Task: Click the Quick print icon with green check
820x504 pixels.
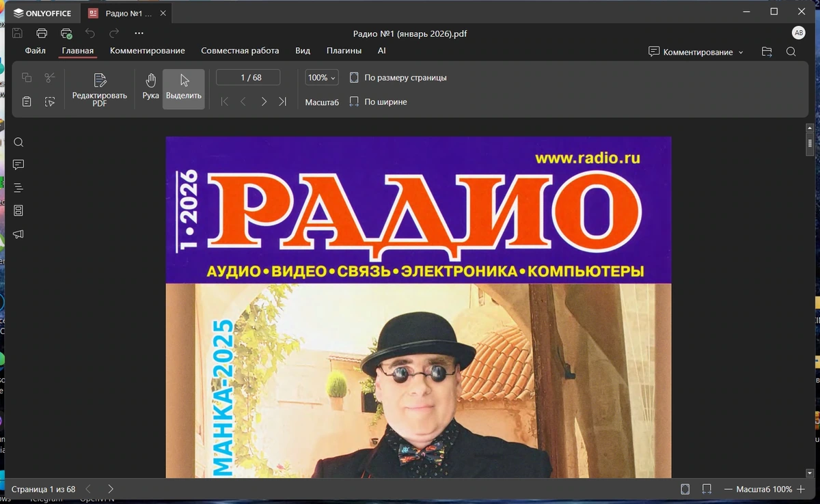Action: (x=66, y=33)
